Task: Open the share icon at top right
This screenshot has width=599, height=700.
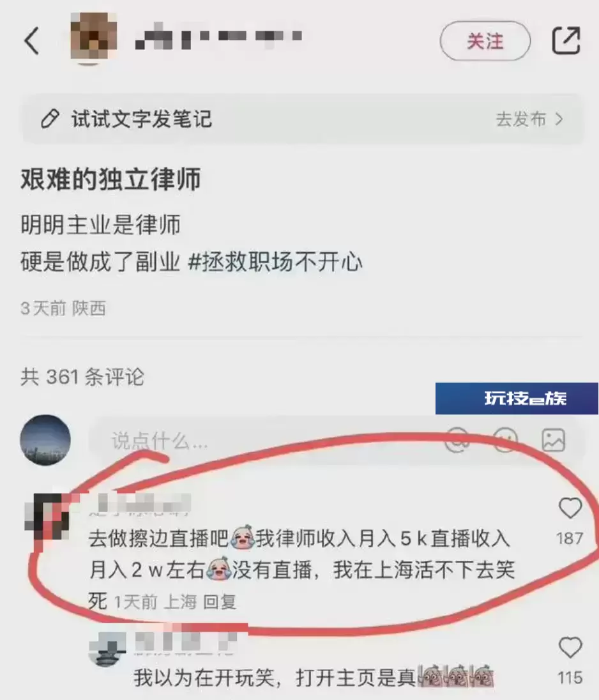Action: [x=566, y=41]
